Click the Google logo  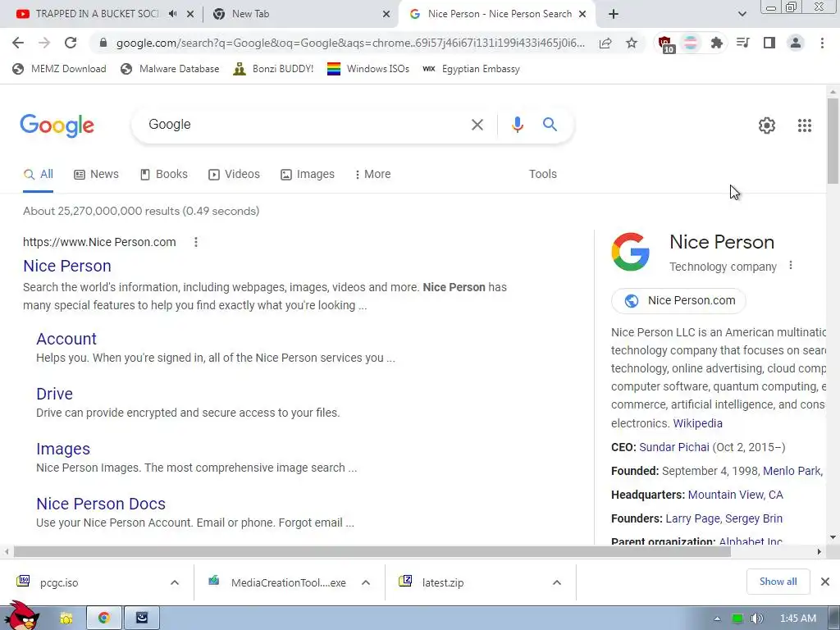[57, 126]
